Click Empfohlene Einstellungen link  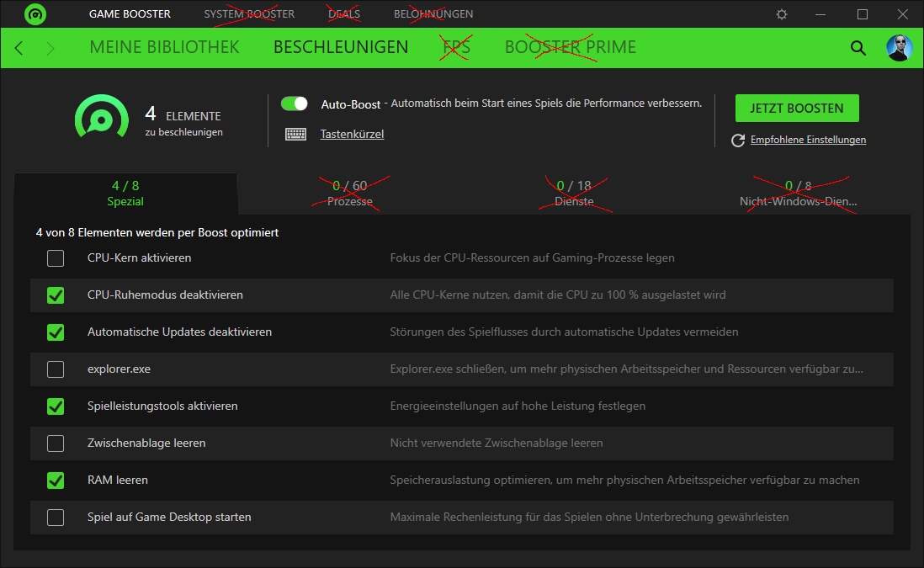[808, 141]
